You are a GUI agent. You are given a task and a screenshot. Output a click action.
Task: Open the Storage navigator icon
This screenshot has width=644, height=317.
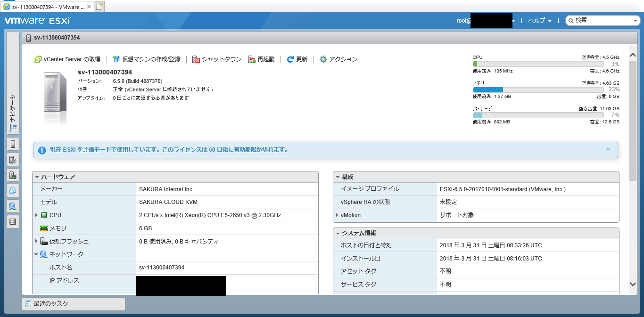click(13, 221)
